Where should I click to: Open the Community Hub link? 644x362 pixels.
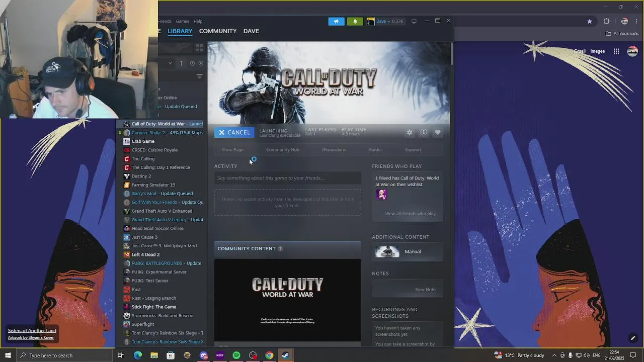283,150
